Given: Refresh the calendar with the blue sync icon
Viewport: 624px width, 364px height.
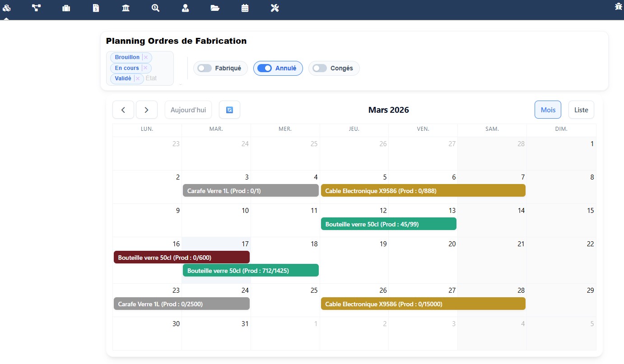Looking at the screenshot, I should (229, 110).
